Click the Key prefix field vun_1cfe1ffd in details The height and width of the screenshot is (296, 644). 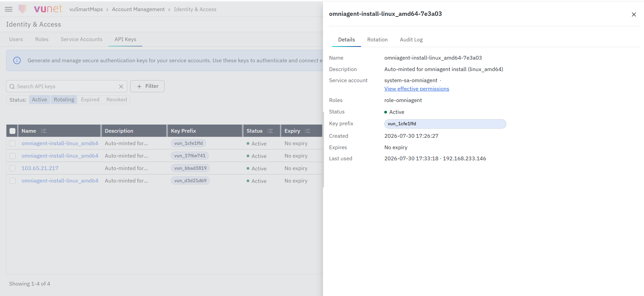(x=445, y=124)
